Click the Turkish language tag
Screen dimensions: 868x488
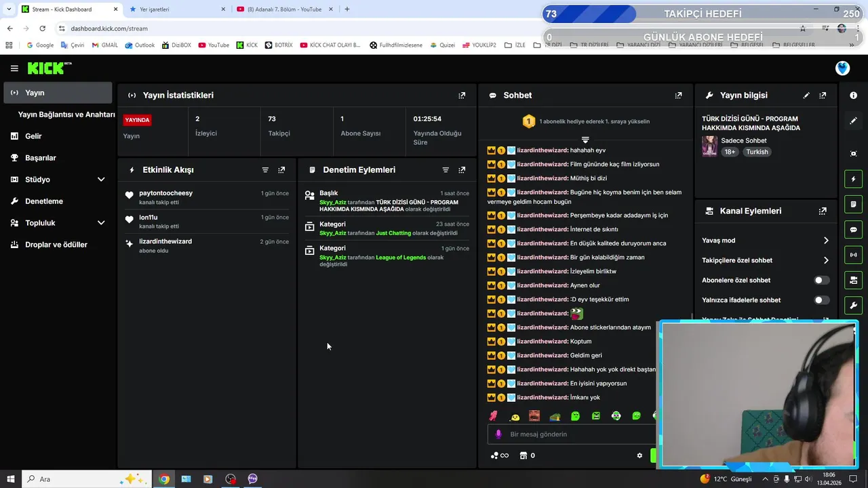[x=757, y=152]
